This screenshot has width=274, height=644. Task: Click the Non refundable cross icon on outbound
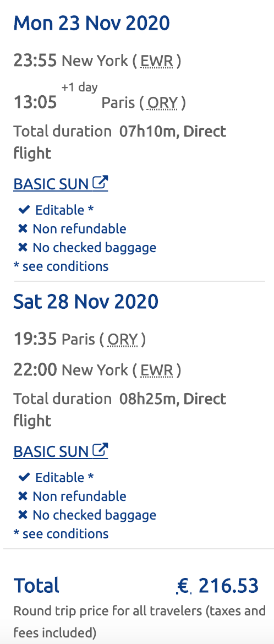(x=23, y=229)
